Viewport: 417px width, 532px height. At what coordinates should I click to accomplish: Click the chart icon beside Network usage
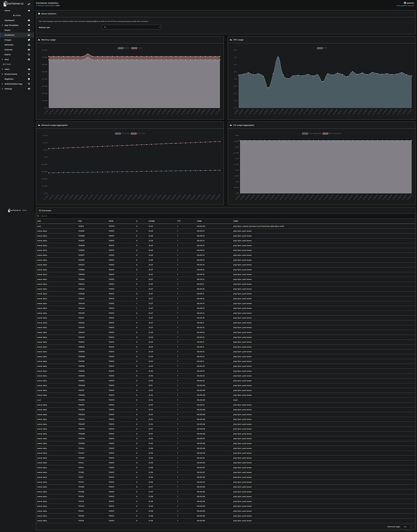coord(39,125)
